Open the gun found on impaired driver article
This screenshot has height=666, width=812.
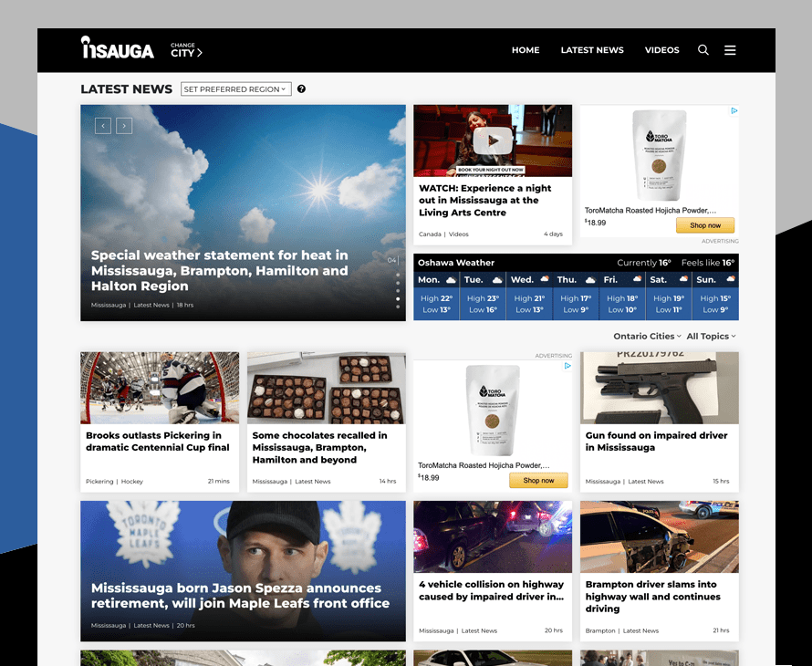[x=659, y=441]
